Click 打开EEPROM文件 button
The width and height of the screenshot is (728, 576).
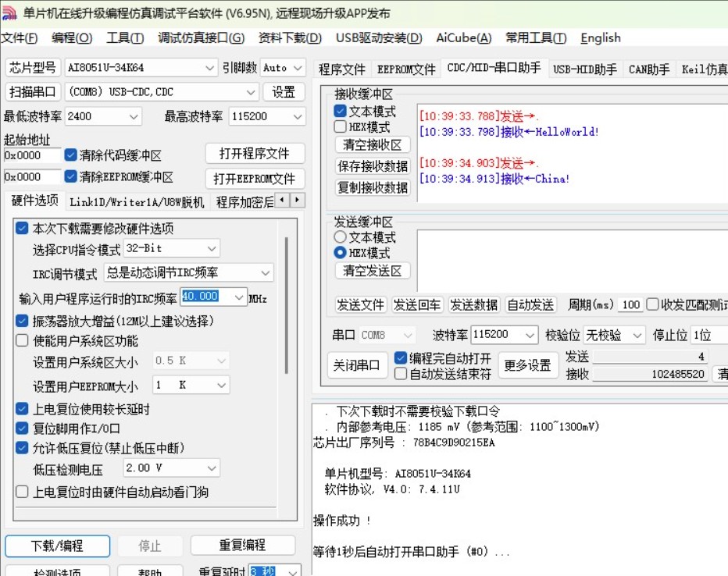(x=255, y=179)
